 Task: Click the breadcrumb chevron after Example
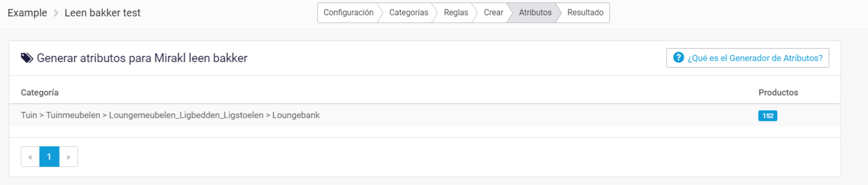(56, 13)
